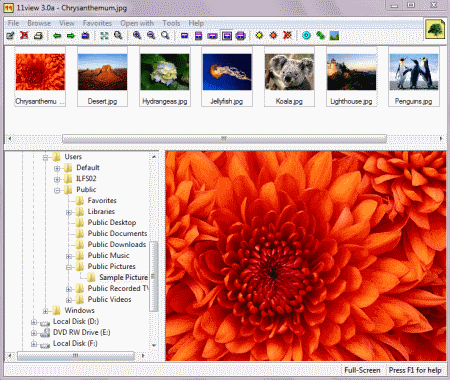
Task: Expand the Public Videos folder node
Action: click(69, 300)
